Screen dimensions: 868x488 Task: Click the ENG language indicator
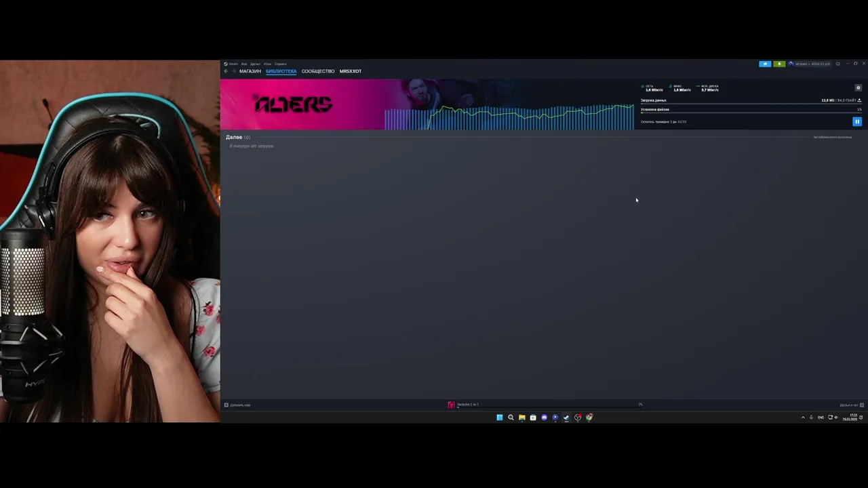click(821, 418)
